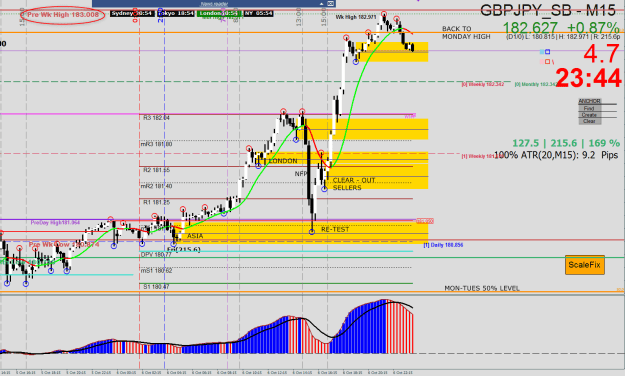Click the [1] Daily 180.856 label
The image size is (625, 376).
[443, 245]
